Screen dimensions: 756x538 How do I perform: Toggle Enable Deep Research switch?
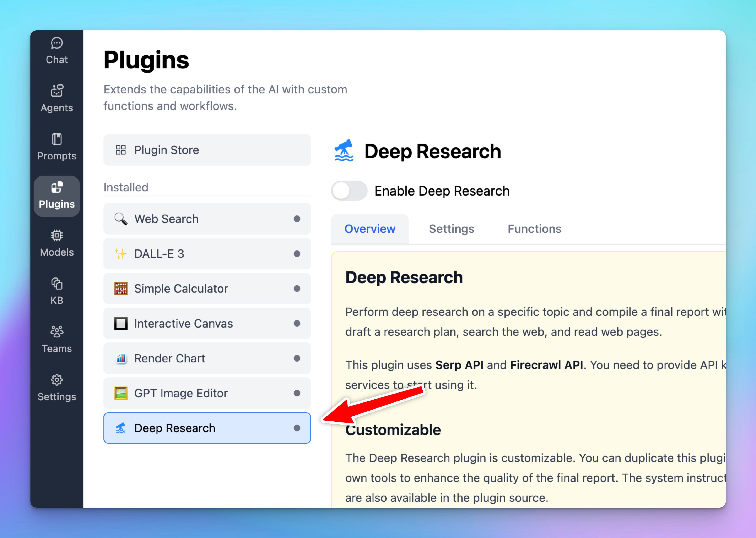349,191
